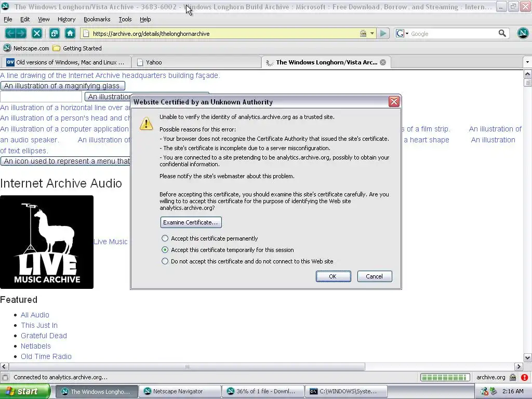Open the Netscape.com bookmark
The width and height of the screenshot is (532, 399).
pos(26,48)
